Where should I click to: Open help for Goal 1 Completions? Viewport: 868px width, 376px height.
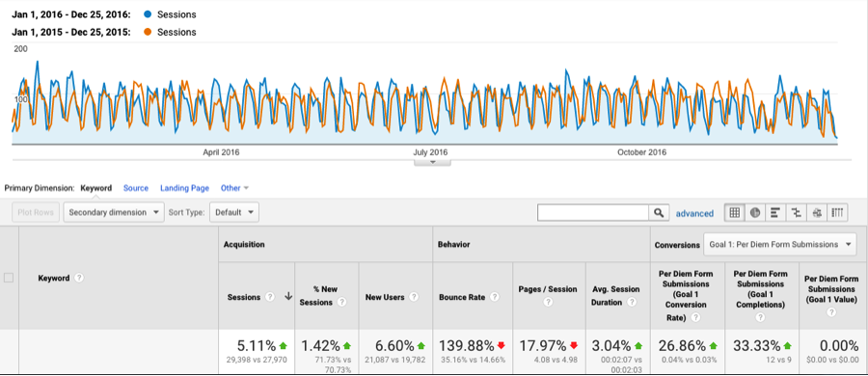(760, 318)
